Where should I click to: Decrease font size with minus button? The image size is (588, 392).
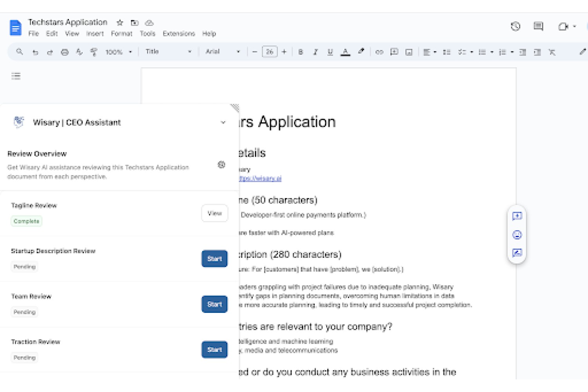(x=255, y=52)
